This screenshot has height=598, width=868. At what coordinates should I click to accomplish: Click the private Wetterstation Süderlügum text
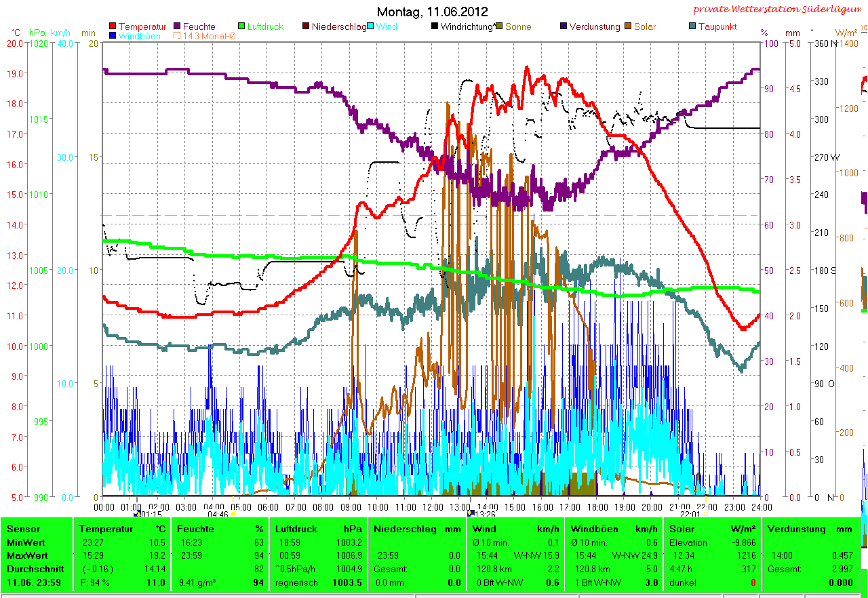click(778, 9)
